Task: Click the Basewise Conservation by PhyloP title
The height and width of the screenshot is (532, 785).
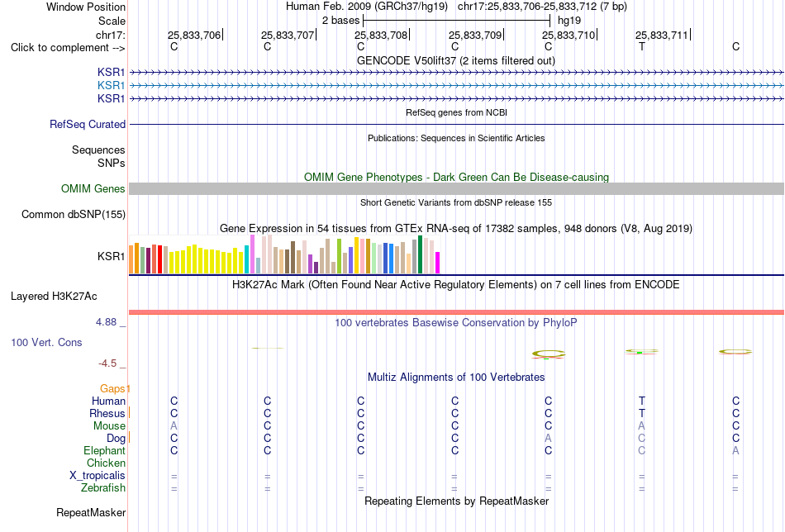Action: click(455, 322)
